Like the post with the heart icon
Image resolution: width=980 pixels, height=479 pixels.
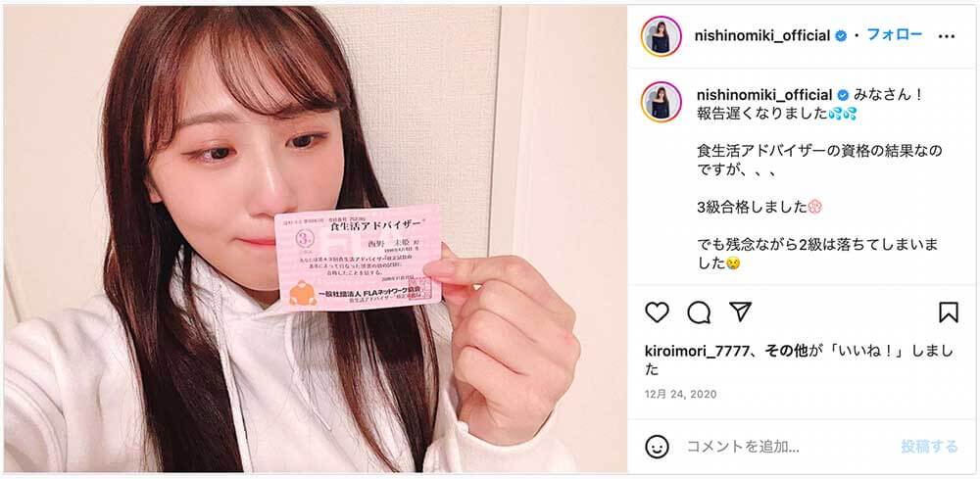pyautogui.click(x=657, y=311)
